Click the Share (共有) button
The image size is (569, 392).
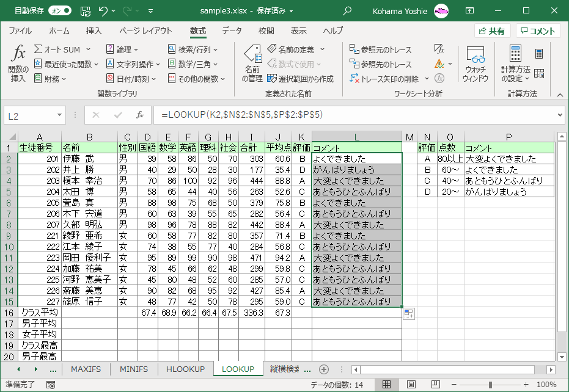pos(492,31)
